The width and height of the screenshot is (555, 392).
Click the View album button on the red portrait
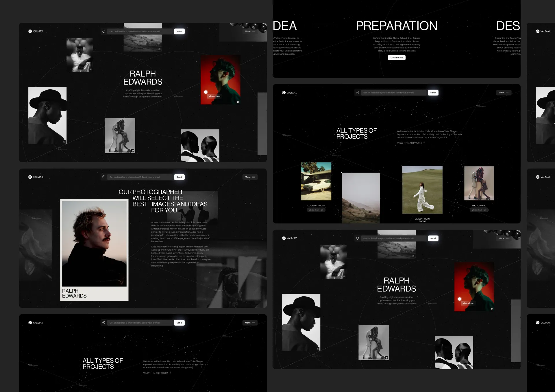pos(214,96)
